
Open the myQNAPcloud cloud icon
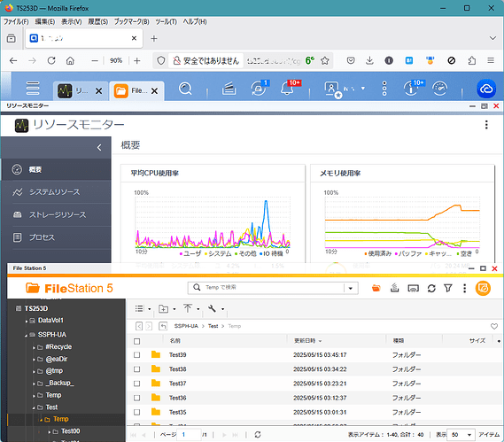tap(486, 89)
